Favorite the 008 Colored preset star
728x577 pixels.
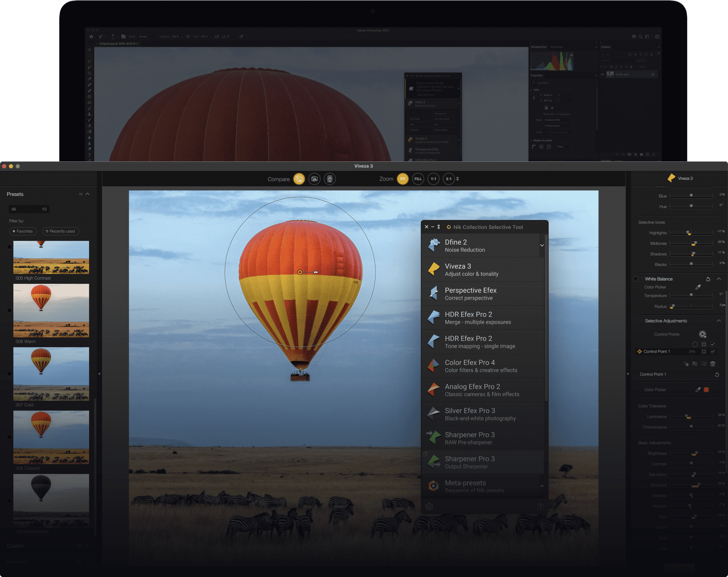(10, 437)
